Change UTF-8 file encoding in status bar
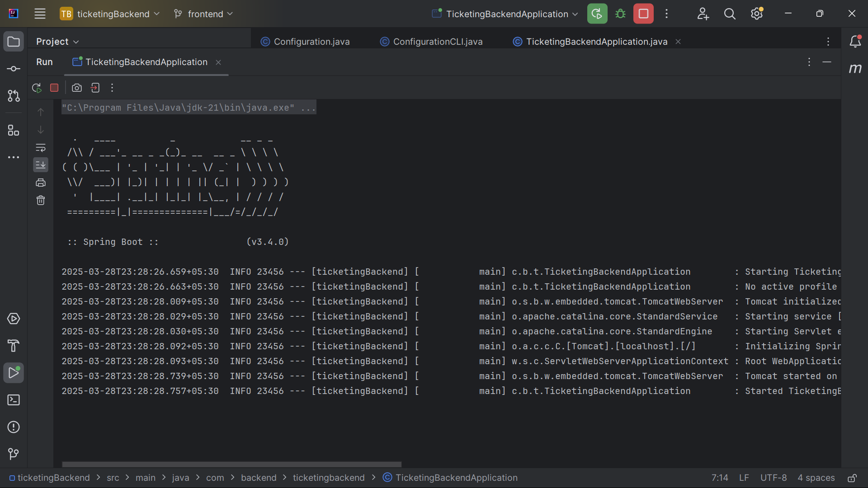868x488 pixels. 774,478
